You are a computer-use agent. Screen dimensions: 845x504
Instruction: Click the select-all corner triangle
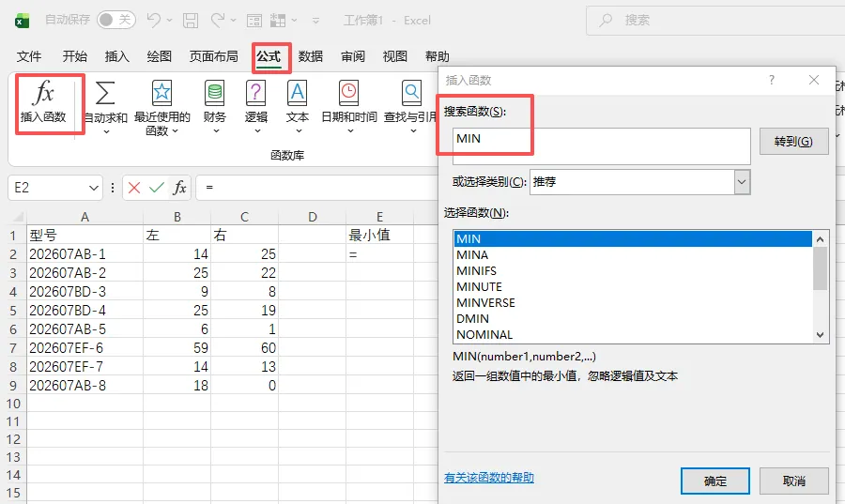[18, 217]
